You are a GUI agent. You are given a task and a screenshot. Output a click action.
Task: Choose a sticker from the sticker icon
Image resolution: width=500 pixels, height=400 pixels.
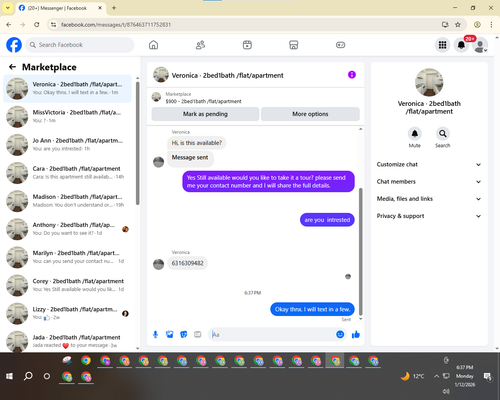pos(184,334)
